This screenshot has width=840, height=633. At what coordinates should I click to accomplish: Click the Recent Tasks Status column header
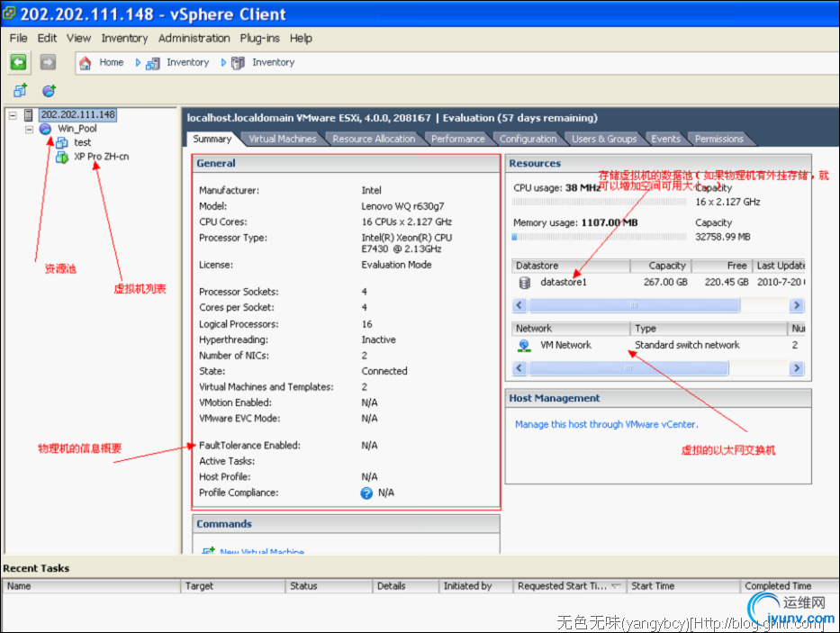tap(330, 586)
